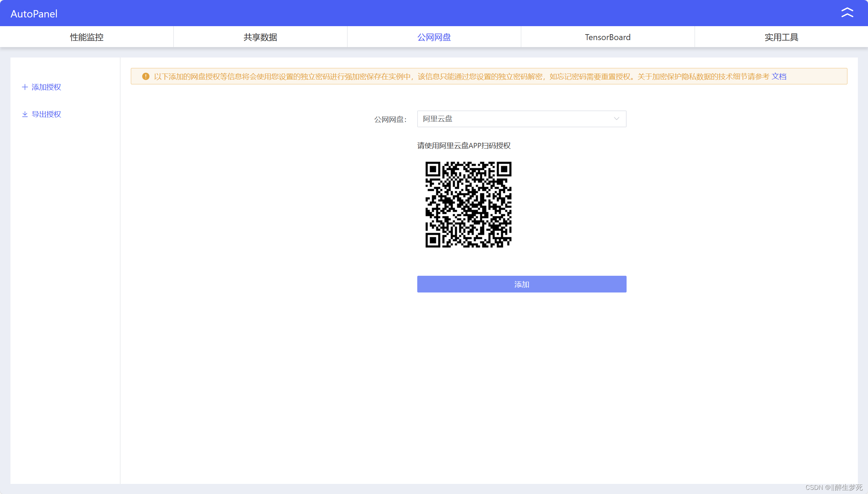
Task: Switch to the 共享数据 tab
Action: pos(260,37)
